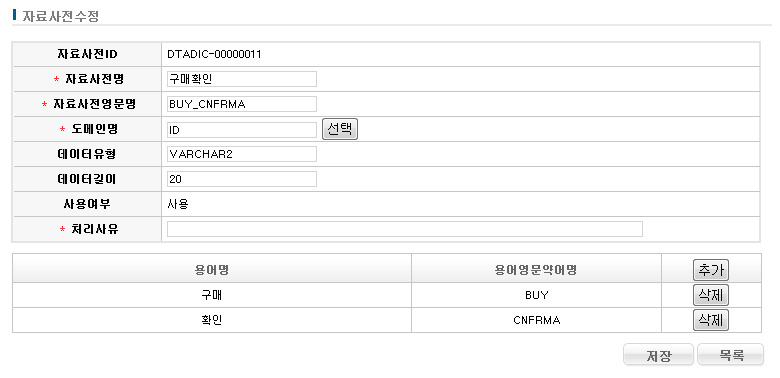Click the 도메인명 input containing ID
The height and width of the screenshot is (378, 780).
coord(242,129)
